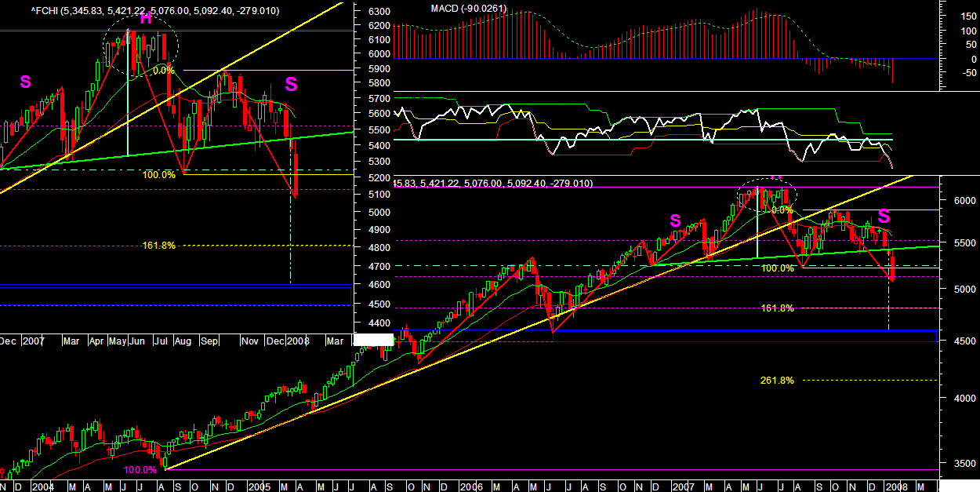Click the 4400 price level on inset axis

(x=378, y=323)
